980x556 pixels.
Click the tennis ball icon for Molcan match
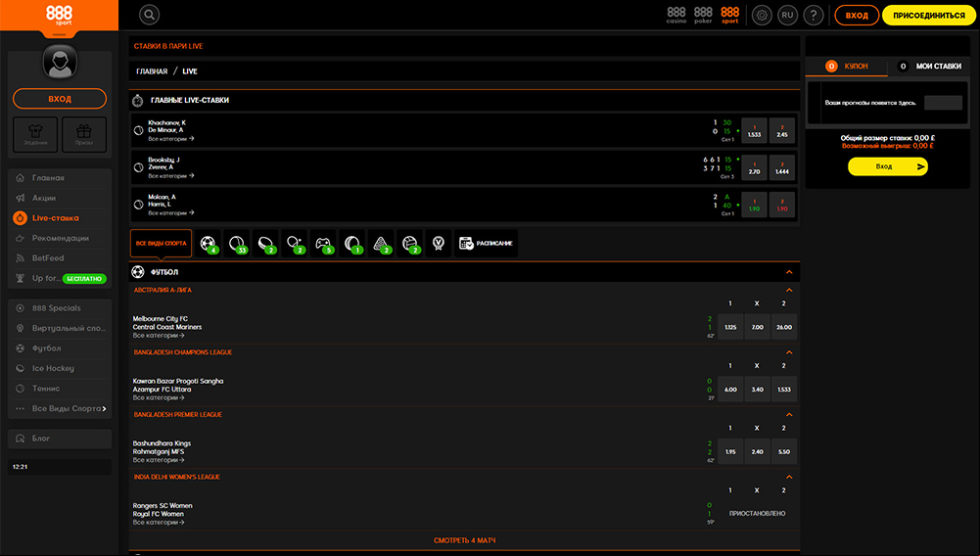click(x=139, y=205)
